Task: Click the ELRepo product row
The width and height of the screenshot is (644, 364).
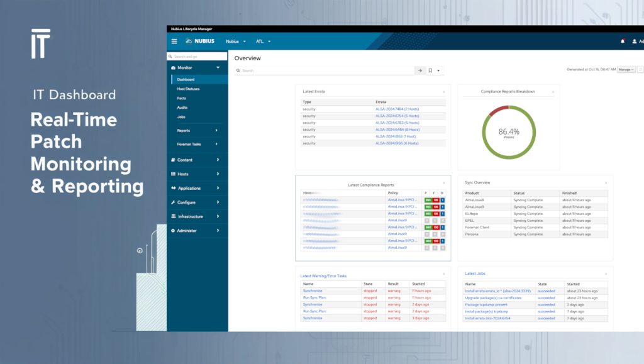Action: point(535,214)
